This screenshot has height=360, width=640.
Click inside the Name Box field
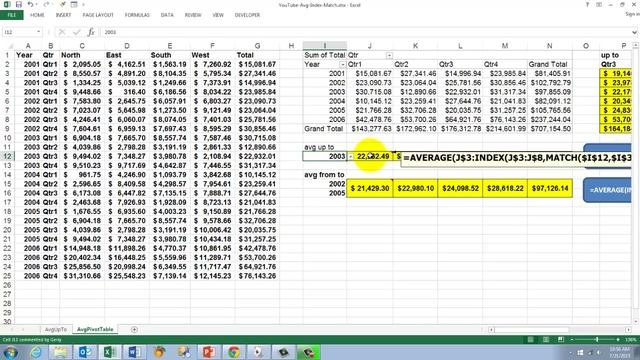click(x=19, y=32)
